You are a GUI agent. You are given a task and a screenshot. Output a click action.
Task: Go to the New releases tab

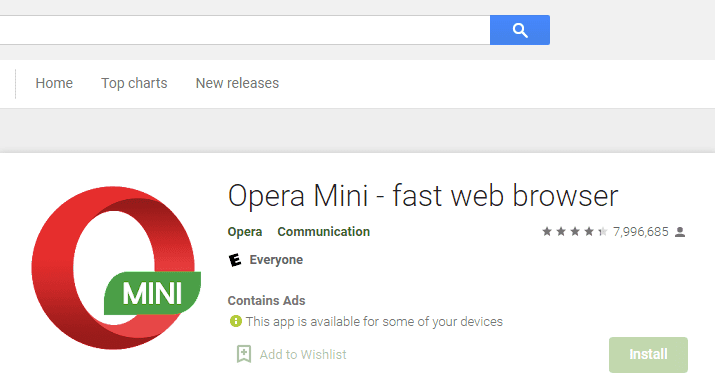(237, 83)
